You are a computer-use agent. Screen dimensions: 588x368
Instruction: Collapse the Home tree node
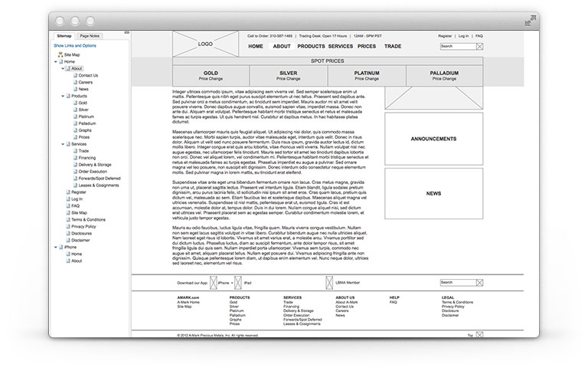point(56,61)
